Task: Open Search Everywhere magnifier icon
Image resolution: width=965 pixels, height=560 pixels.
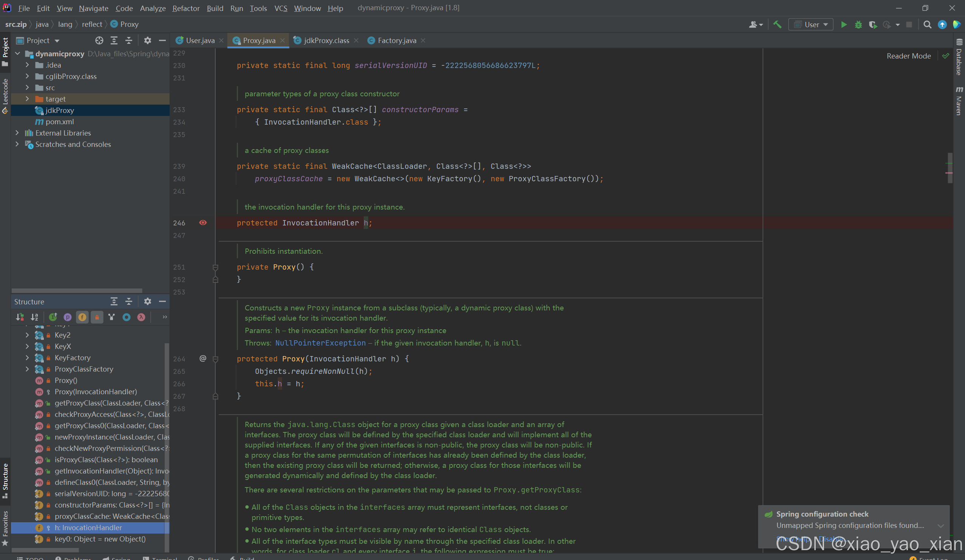Action: click(x=927, y=25)
